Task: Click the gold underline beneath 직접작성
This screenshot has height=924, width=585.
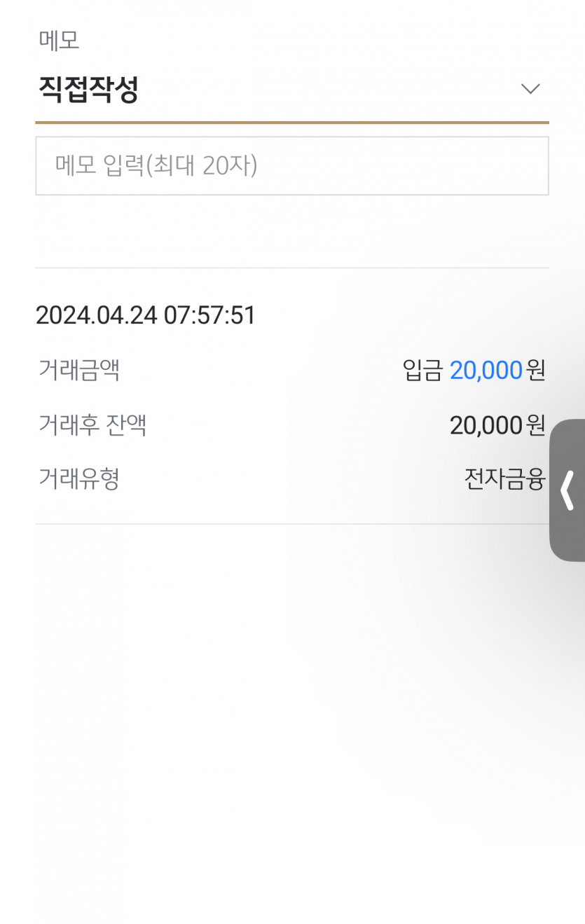Action: click(291, 123)
